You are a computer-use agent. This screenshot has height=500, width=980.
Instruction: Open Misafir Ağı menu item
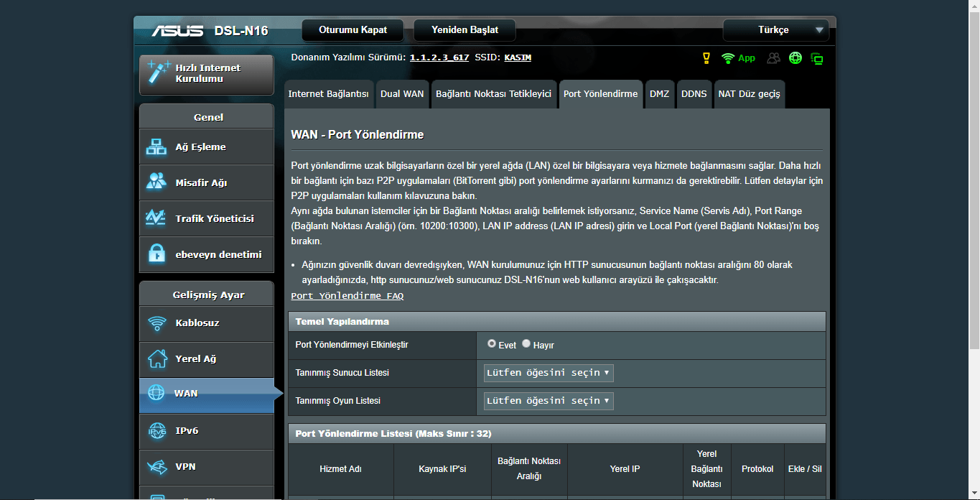[x=206, y=182]
